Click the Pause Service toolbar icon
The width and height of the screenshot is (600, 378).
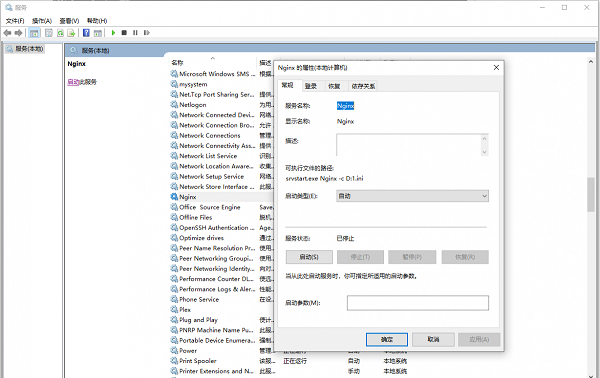(x=135, y=33)
